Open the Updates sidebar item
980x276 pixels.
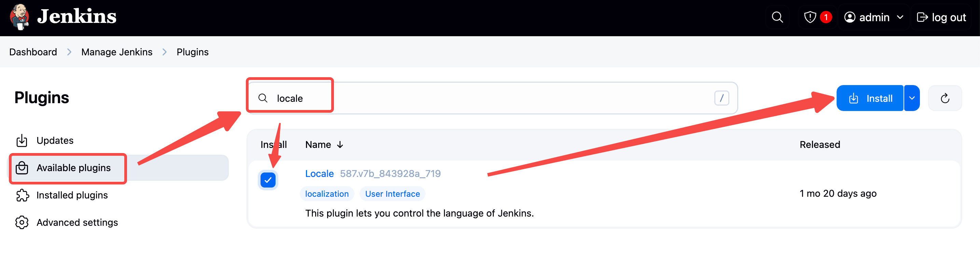tap(118, 140)
